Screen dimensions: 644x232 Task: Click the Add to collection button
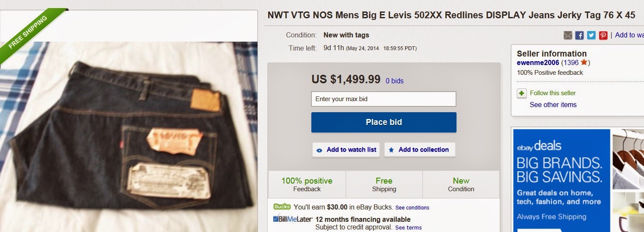(x=419, y=150)
